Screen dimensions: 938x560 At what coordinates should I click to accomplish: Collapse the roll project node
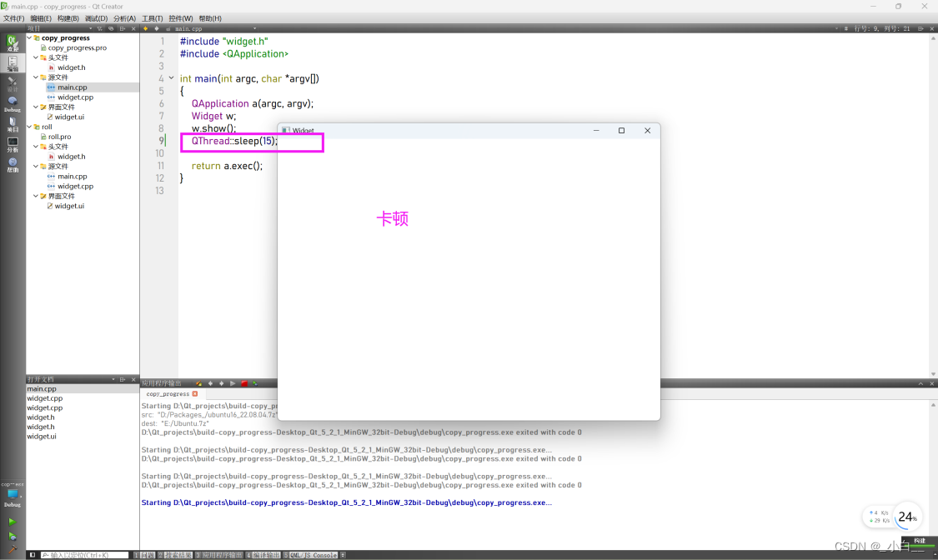pyautogui.click(x=29, y=127)
